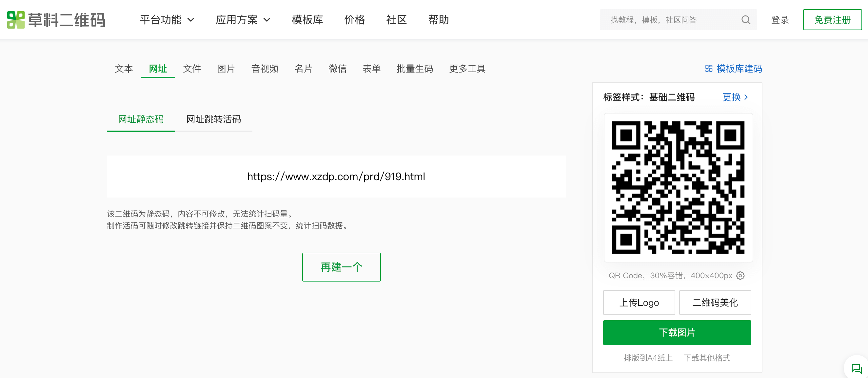Switch to the 名片 tab
868x378 pixels.
(x=303, y=69)
